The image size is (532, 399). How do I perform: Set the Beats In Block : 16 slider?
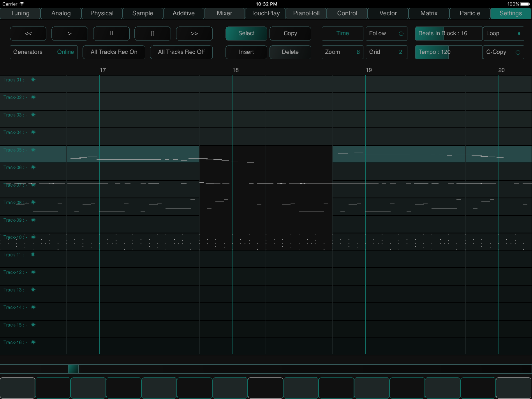click(x=449, y=34)
